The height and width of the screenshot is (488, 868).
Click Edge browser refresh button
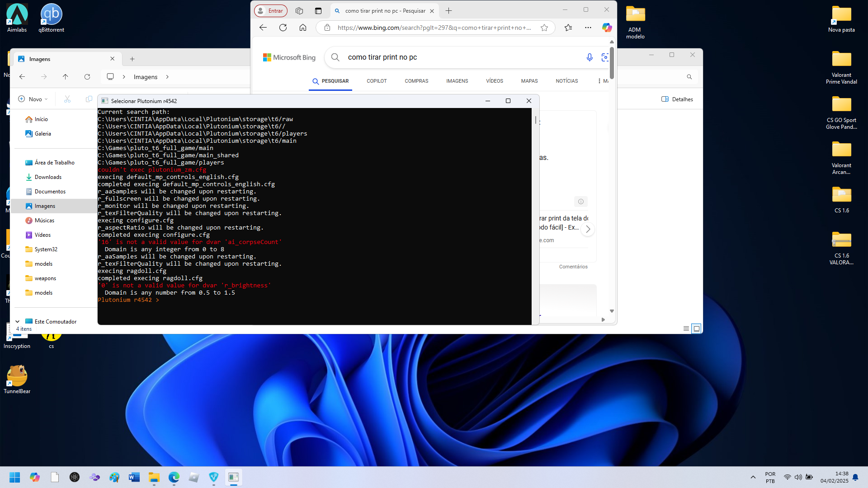[x=283, y=28]
